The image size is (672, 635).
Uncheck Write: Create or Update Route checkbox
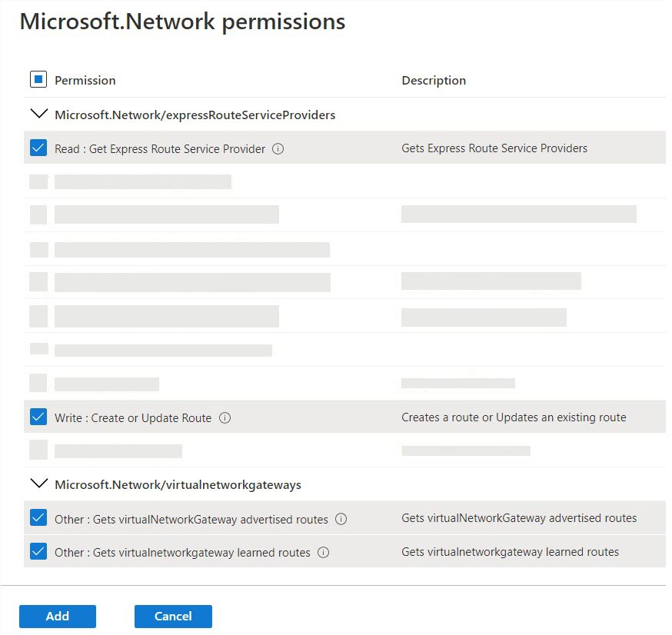[x=38, y=417]
